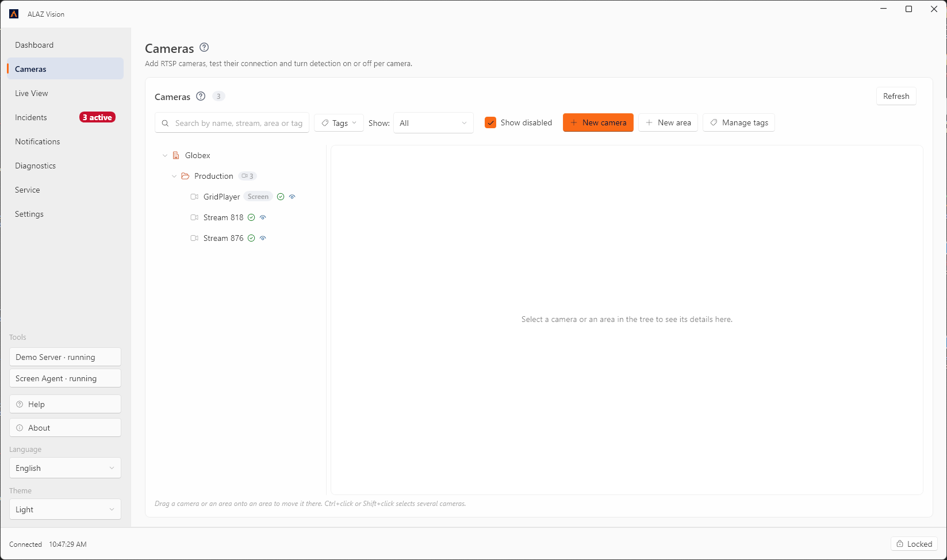Image resolution: width=947 pixels, height=560 pixels.
Task: Click the Locked button in status bar
Action: tap(914, 544)
